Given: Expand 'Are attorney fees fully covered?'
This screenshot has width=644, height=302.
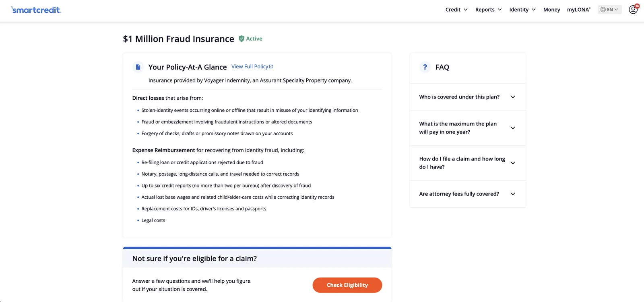Looking at the screenshot, I should pyautogui.click(x=468, y=194).
